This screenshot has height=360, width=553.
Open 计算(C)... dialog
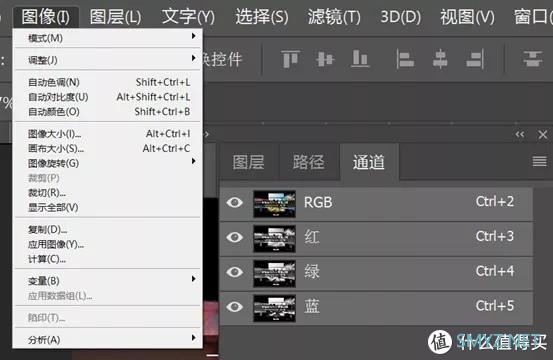108,260
